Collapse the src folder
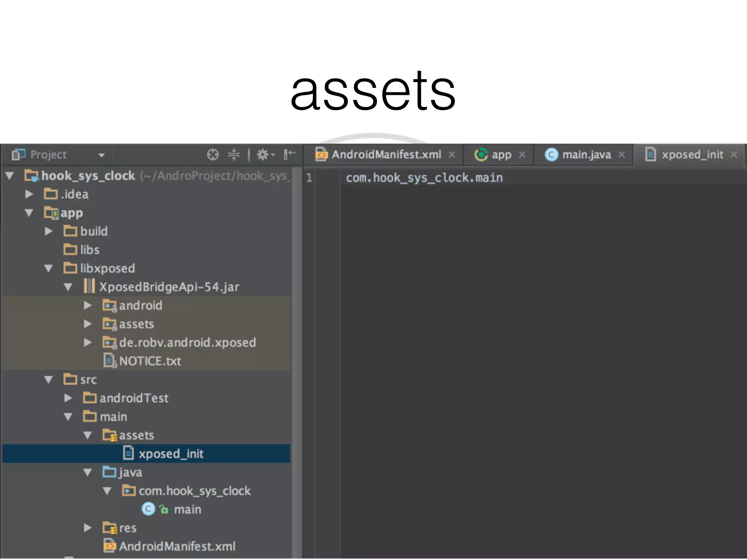 pos(49,380)
